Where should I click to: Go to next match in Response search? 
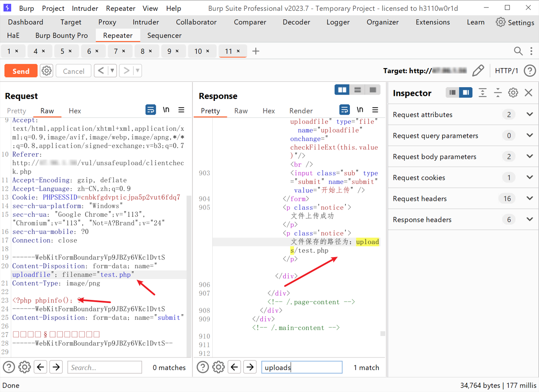tap(250, 367)
